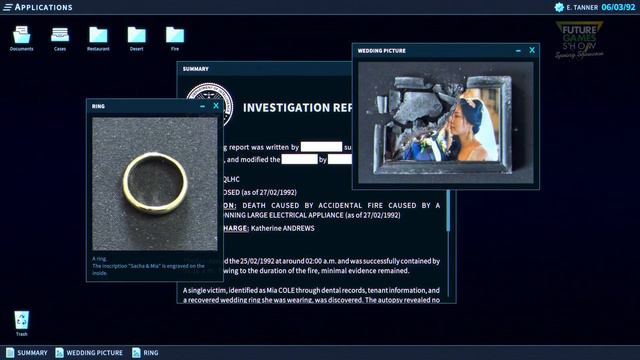Open the Applications menu
This screenshot has height=360, width=640.
pyautogui.click(x=38, y=7)
